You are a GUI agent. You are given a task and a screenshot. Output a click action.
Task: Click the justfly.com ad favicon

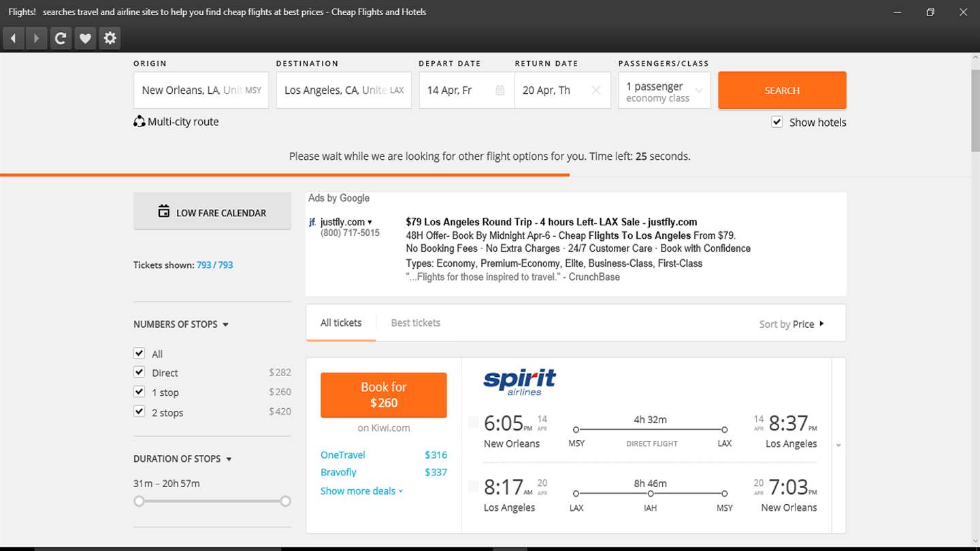[x=312, y=222]
